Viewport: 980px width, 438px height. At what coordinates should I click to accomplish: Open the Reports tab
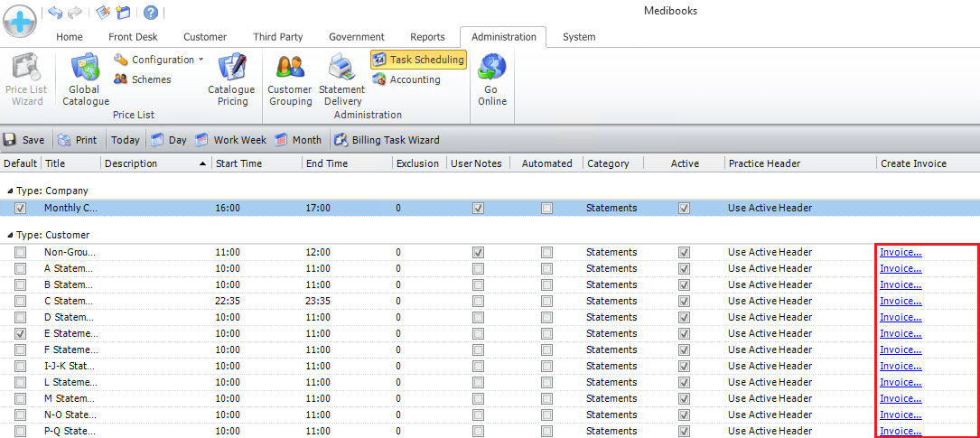427,37
